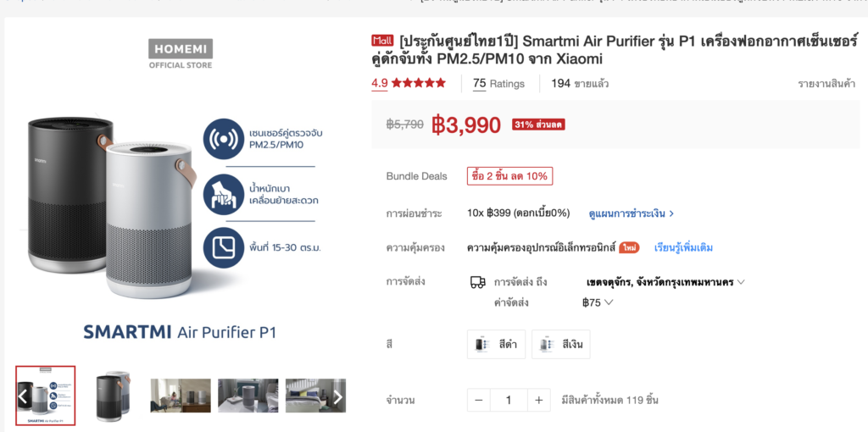Viewport: 868px width, 432px height.
Task: Expand the ฿75 shipping fee dropdown
Action: click(x=598, y=302)
